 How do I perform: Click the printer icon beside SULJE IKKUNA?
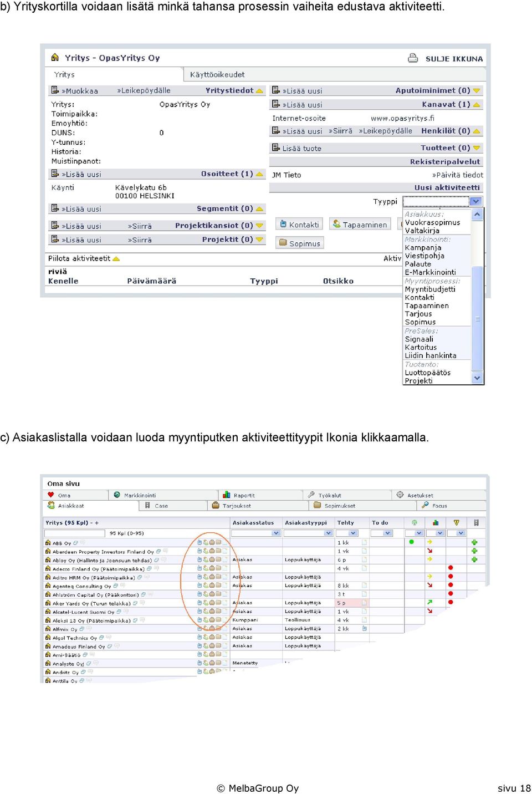pyautogui.click(x=413, y=58)
